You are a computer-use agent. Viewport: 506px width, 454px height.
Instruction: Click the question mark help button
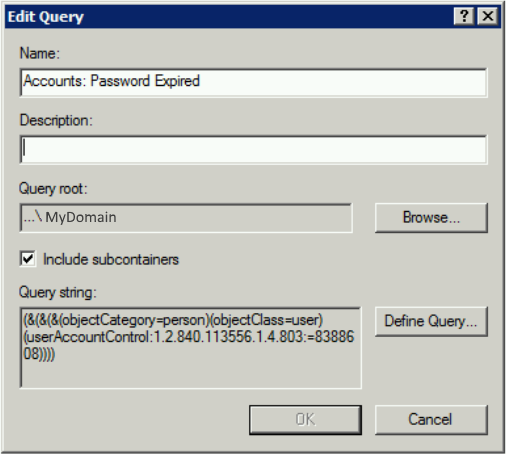[464, 16]
